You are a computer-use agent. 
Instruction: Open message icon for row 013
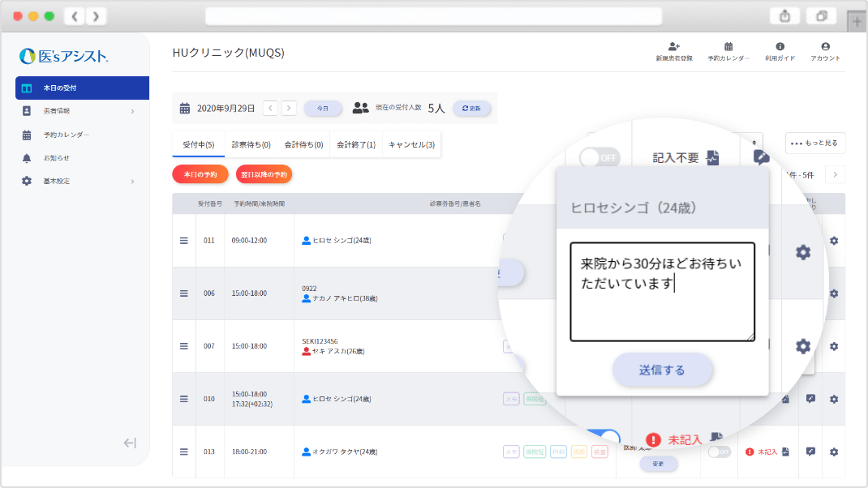(810, 452)
